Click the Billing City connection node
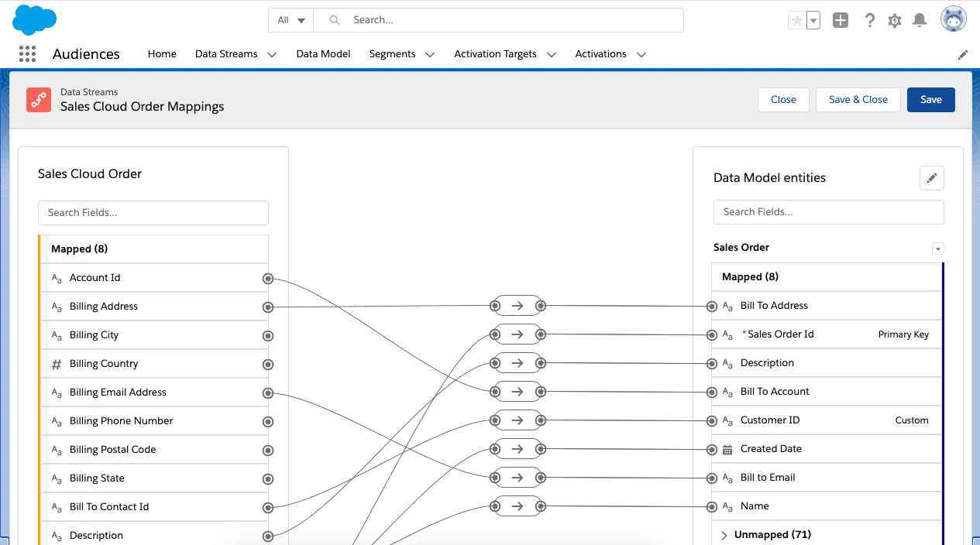Image resolution: width=980 pixels, height=545 pixels. 268,335
